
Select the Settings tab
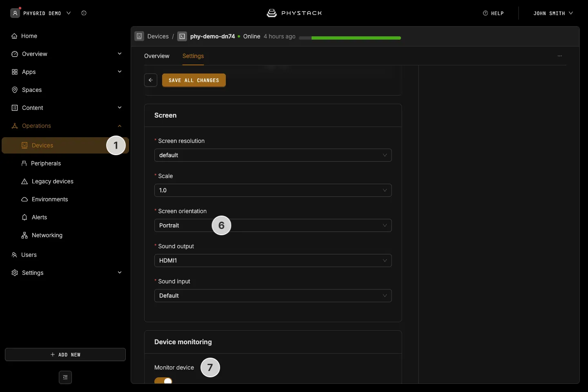tap(193, 56)
